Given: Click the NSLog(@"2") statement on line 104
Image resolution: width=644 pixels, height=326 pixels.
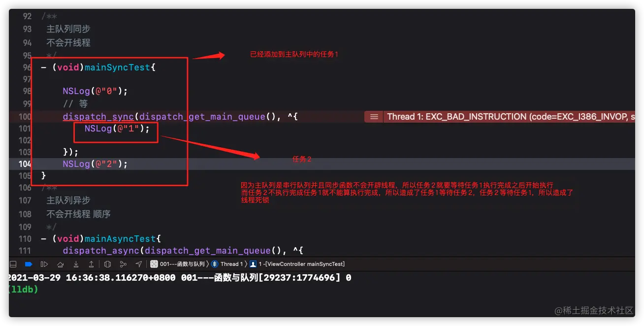Looking at the screenshot, I should pos(95,164).
